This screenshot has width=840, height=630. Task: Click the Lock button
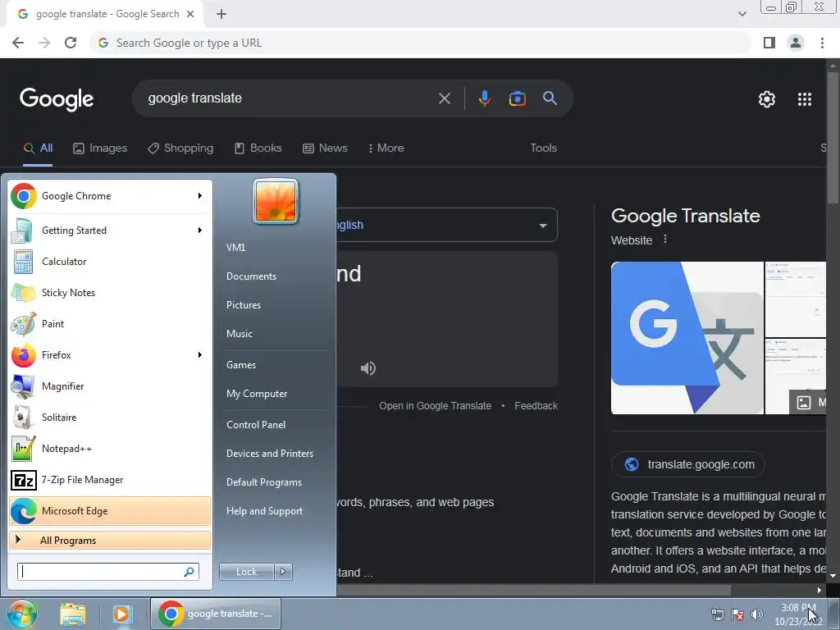(x=246, y=572)
